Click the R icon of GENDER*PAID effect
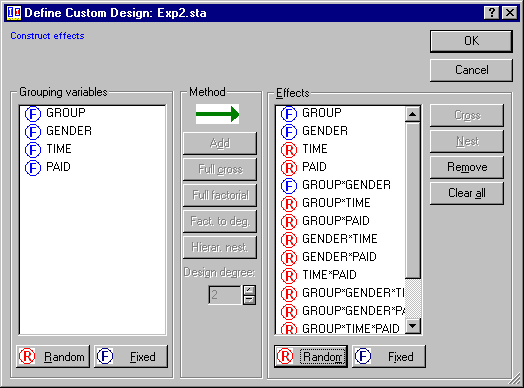This screenshot has width=524, height=388. (x=289, y=258)
